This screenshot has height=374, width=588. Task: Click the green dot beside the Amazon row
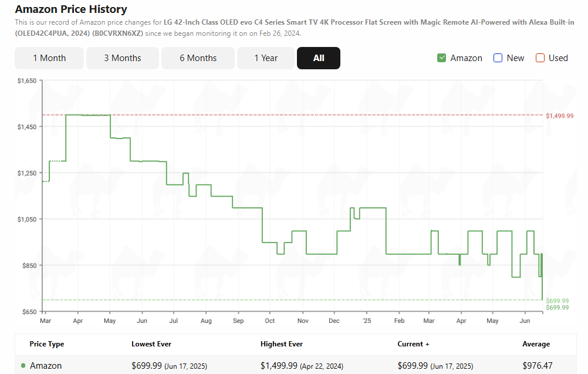click(23, 366)
